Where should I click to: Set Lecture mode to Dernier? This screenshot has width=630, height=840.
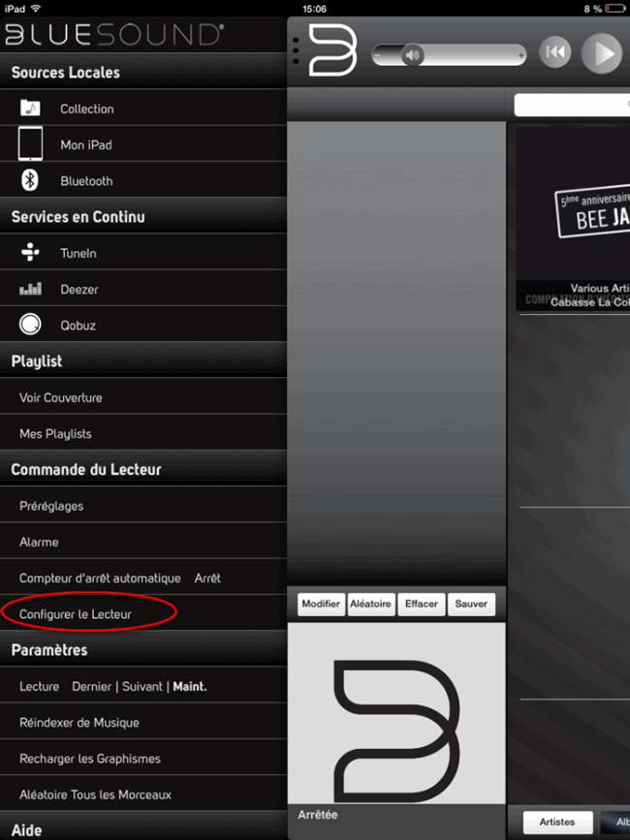(92, 686)
